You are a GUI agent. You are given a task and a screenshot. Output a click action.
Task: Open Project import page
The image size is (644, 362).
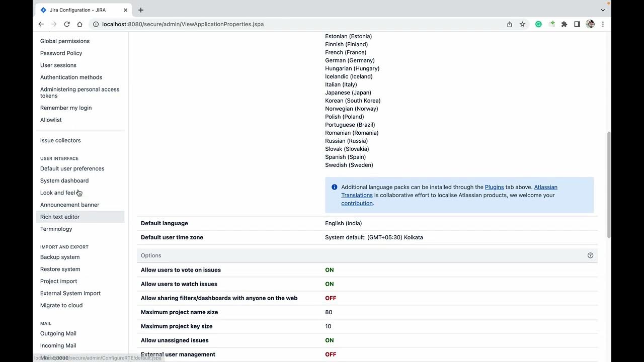point(59,282)
